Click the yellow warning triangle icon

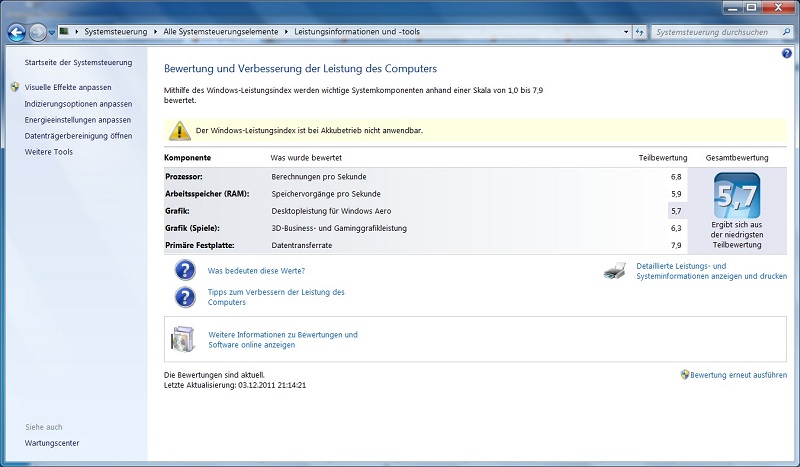click(180, 131)
